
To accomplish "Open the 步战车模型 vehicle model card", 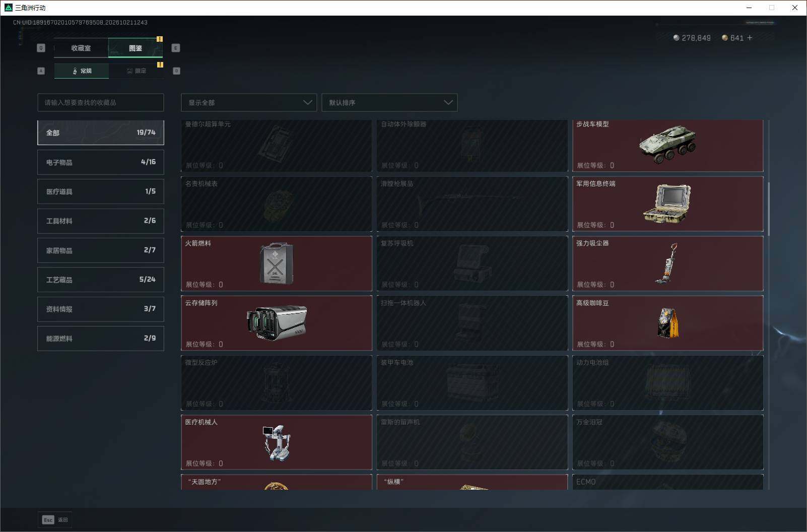I will [x=668, y=146].
